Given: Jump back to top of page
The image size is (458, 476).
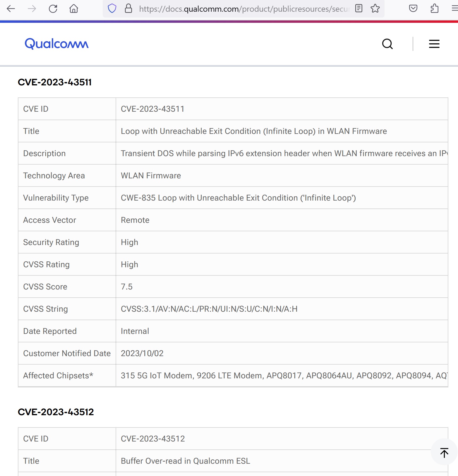Looking at the screenshot, I should tap(444, 452).
